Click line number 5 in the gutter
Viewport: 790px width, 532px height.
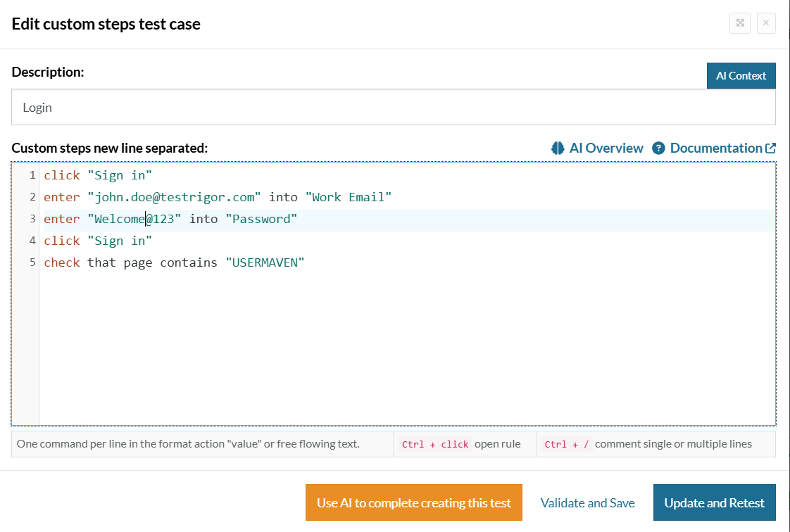point(32,262)
